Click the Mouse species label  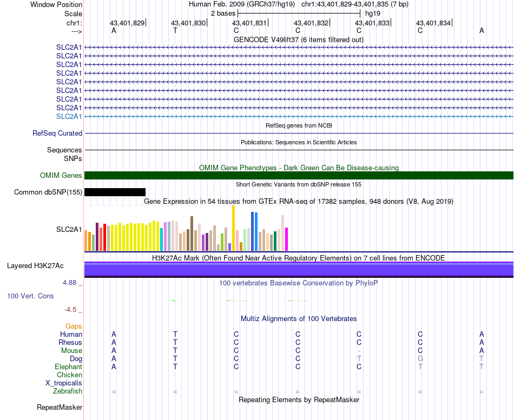(x=71, y=351)
